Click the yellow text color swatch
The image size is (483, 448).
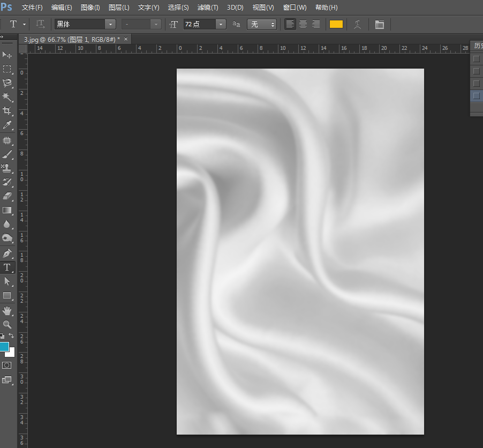336,24
